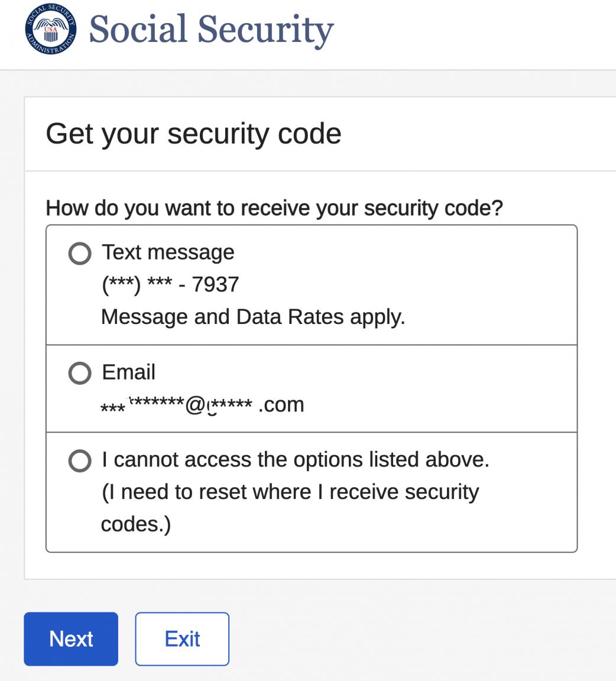616x681 pixels.
Task: Select the Text message radio button
Action: (x=80, y=254)
